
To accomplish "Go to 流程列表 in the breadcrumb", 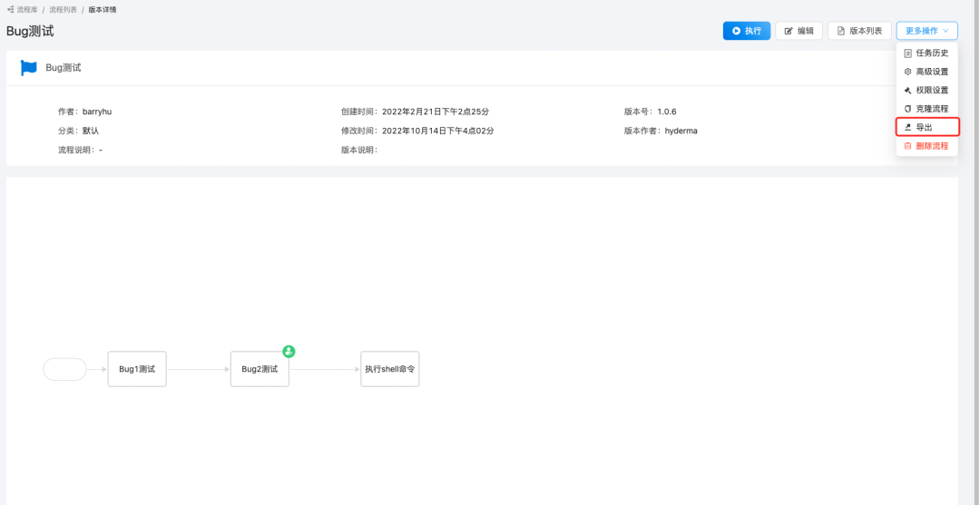I will click(x=64, y=10).
